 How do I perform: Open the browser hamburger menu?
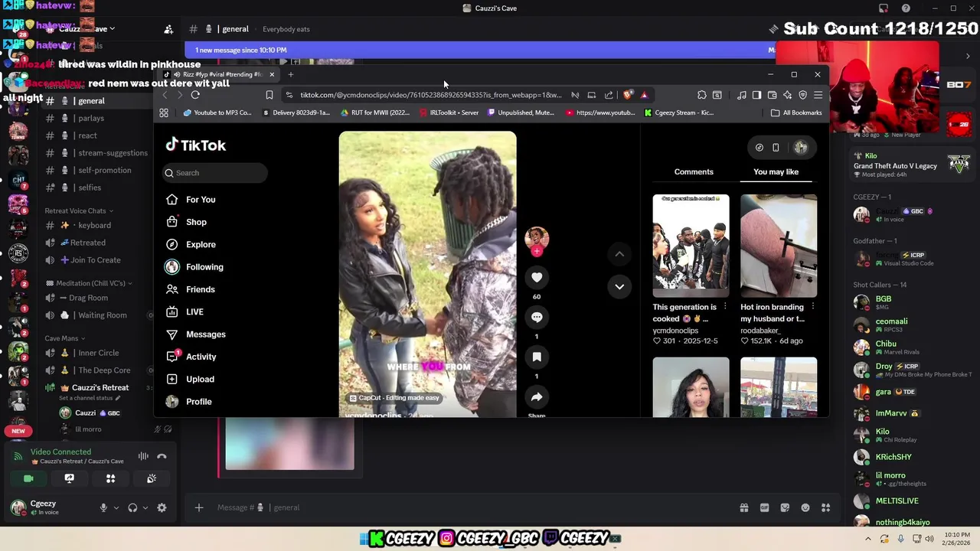pyautogui.click(x=818, y=95)
